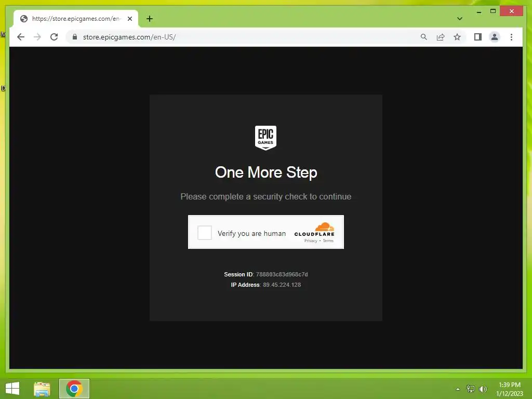This screenshot has height=399, width=532.
Task: Select Session ID value 788803c83d968c7d
Action: 282,274
